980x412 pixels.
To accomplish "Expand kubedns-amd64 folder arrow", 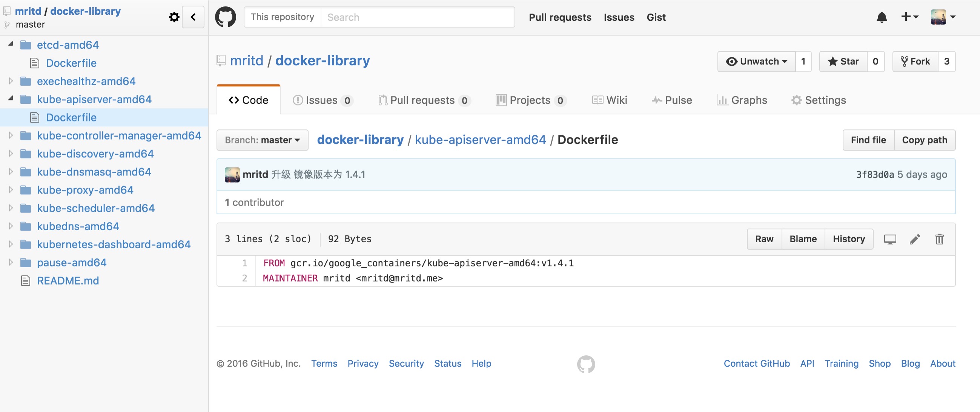I will point(11,226).
